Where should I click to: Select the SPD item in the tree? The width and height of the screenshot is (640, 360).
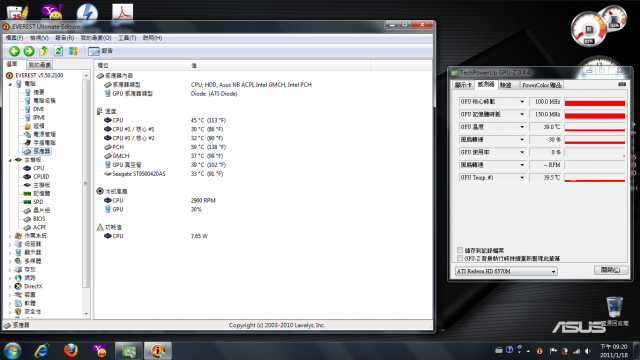tap(38, 202)
